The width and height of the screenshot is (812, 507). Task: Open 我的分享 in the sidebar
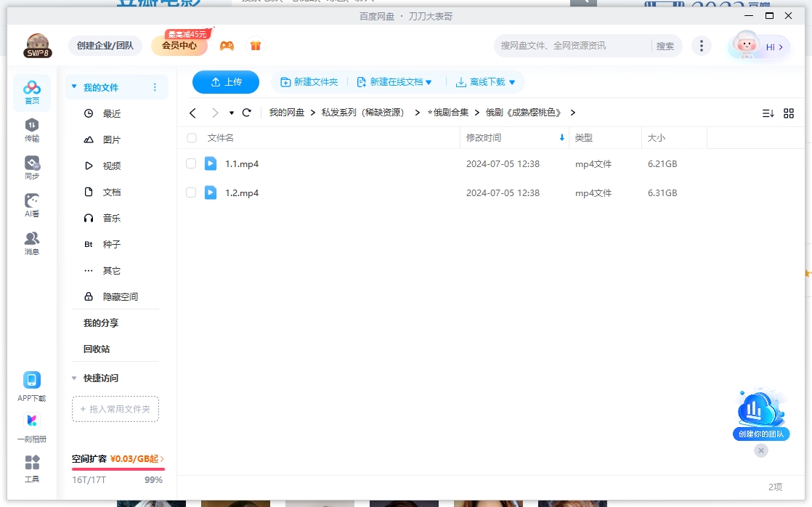click(101, 323)
